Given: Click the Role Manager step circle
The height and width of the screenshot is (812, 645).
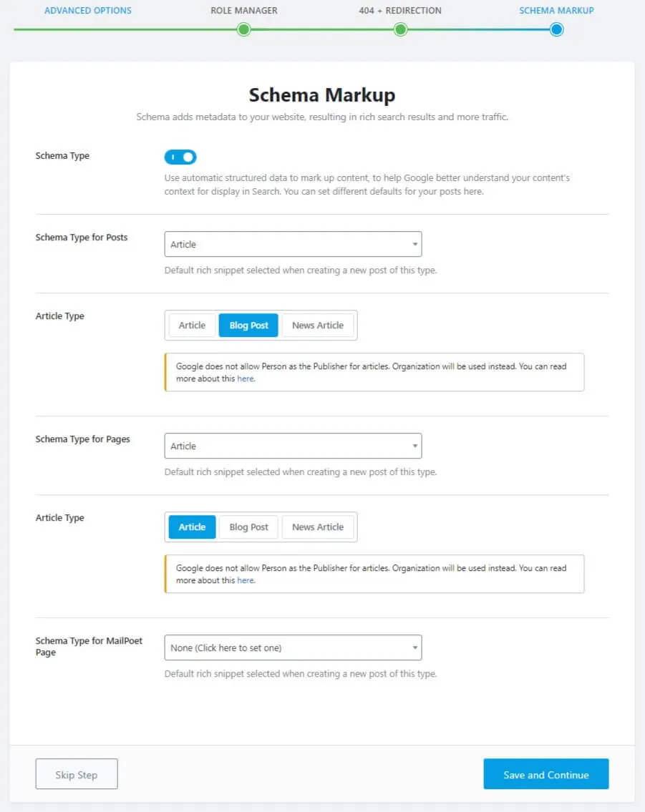Looking at the screenshot, I should pyautogui.click(x=243, y=29).
